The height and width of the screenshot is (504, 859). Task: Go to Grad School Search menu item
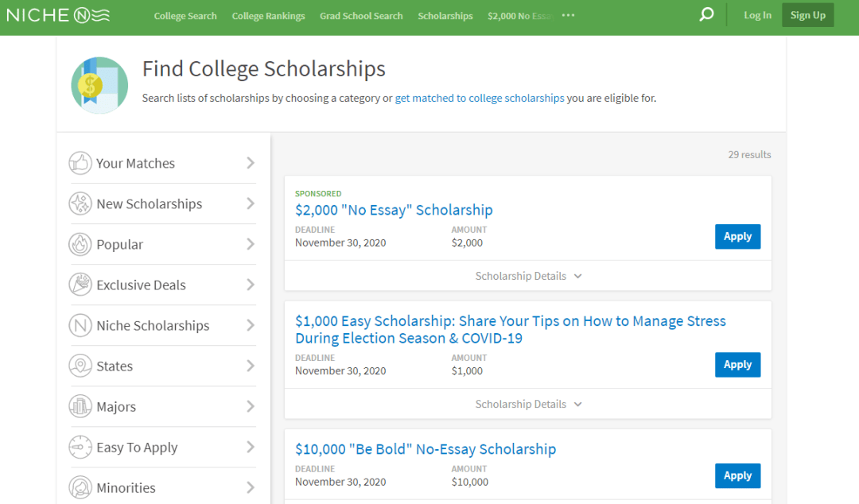[361, 16]
